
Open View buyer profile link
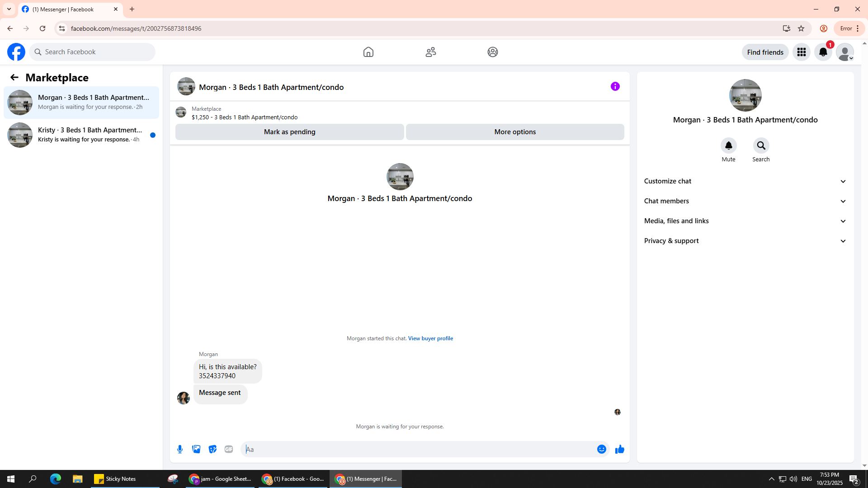click(430, 338)
